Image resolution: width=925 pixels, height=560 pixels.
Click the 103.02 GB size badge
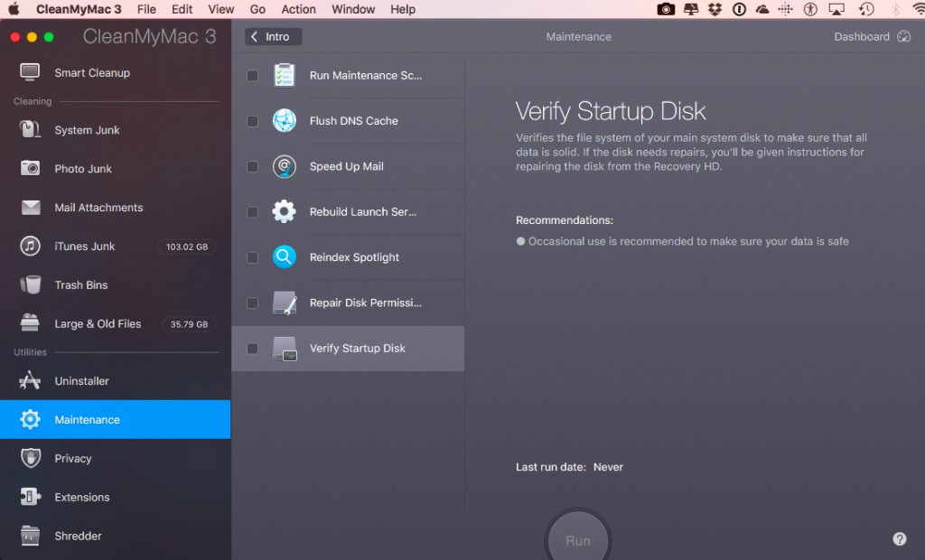[x=187, y=247]
